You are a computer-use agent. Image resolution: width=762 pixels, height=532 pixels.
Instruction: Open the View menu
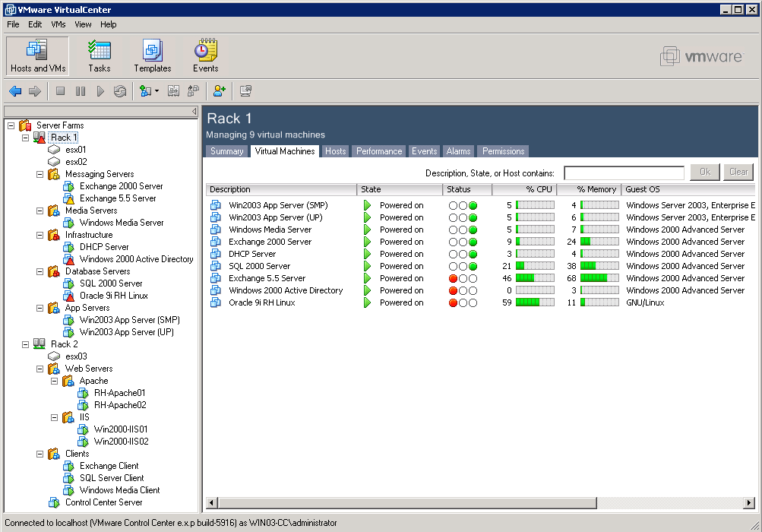pyautogui.click(x=83, y=24)
